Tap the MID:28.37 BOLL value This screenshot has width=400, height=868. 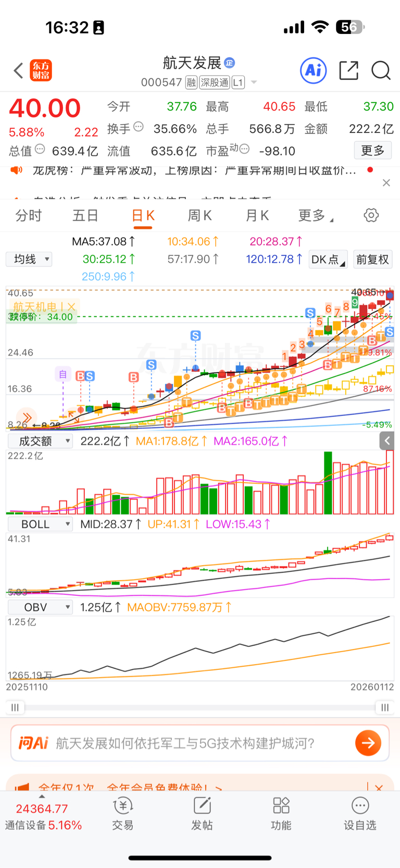(110, 524)
